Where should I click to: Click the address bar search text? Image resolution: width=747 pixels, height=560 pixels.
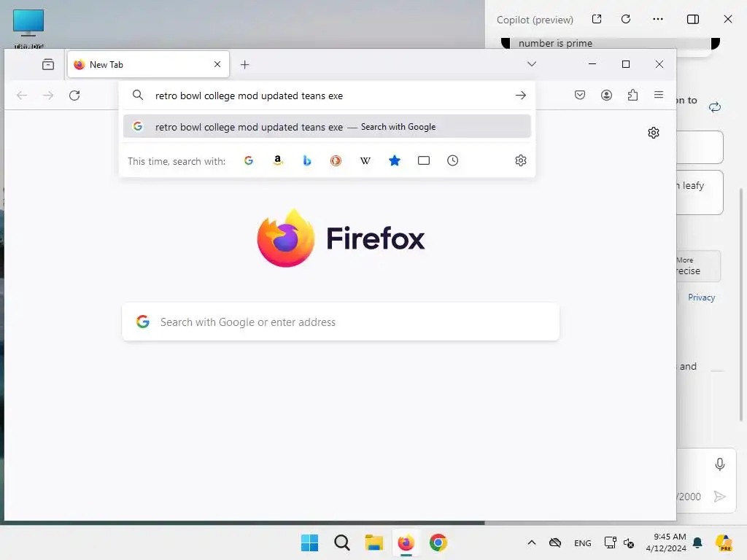coord(249,96)
